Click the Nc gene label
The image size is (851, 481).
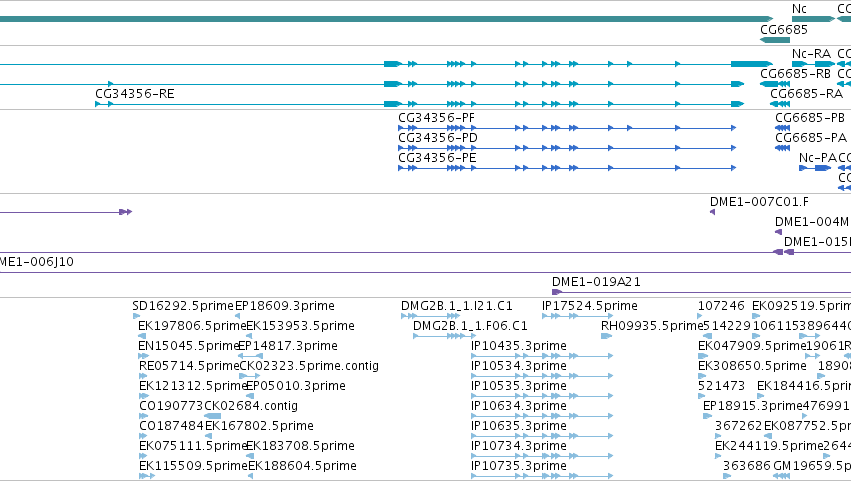(x=799, y=9)
